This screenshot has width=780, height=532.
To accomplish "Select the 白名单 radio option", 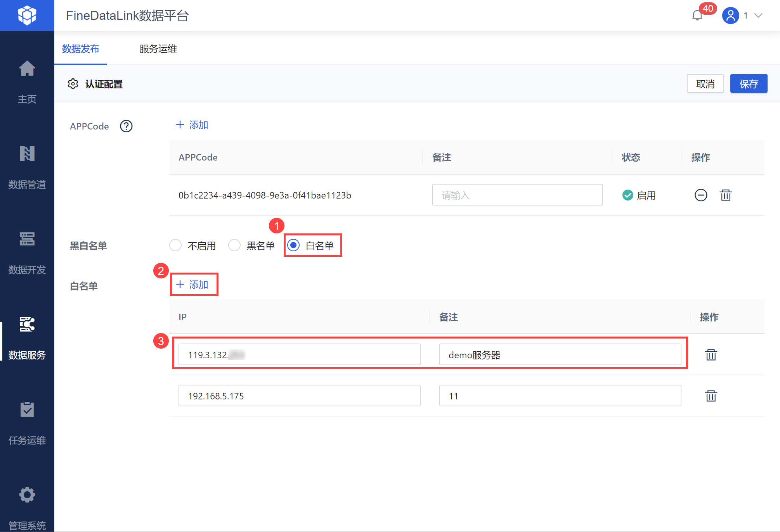I will pyautogui.click(x=294, y=245).
